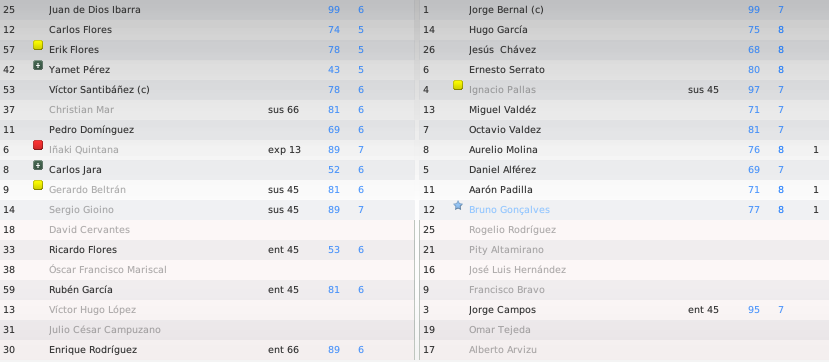Select Víctor Santibáñez in the lineup
Viewport: 829px width, 362px height.
point(207,90)
